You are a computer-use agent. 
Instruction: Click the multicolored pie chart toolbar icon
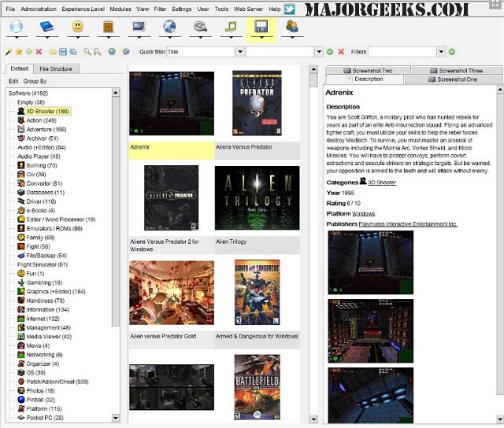(x=126, y=51)
